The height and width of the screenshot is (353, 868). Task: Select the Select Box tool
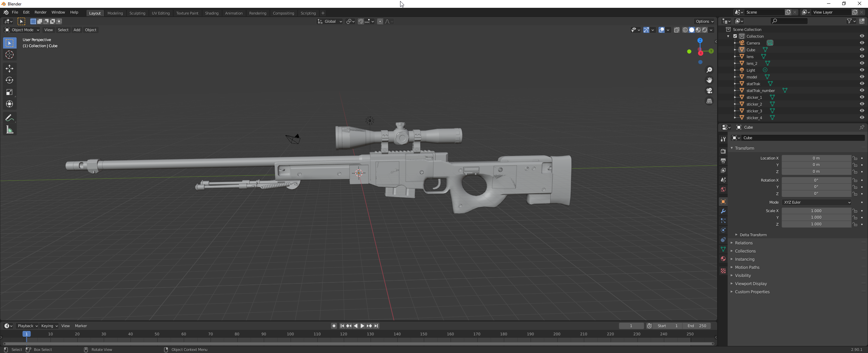9,43
